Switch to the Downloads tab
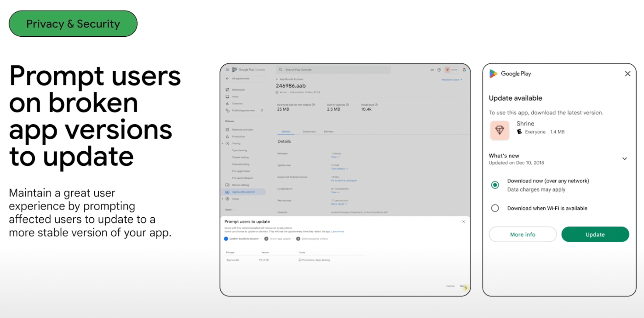This screenshot has width=644, height=318. (309, 131)
